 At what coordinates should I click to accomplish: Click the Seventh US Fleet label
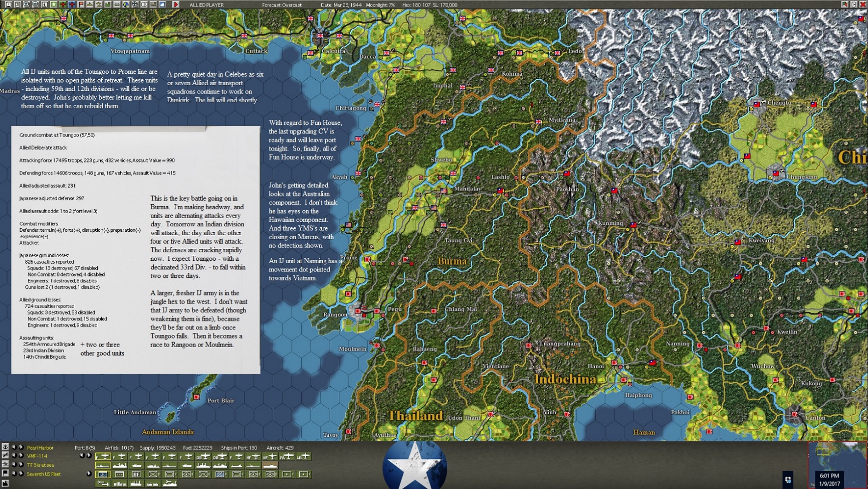[44, 474]
